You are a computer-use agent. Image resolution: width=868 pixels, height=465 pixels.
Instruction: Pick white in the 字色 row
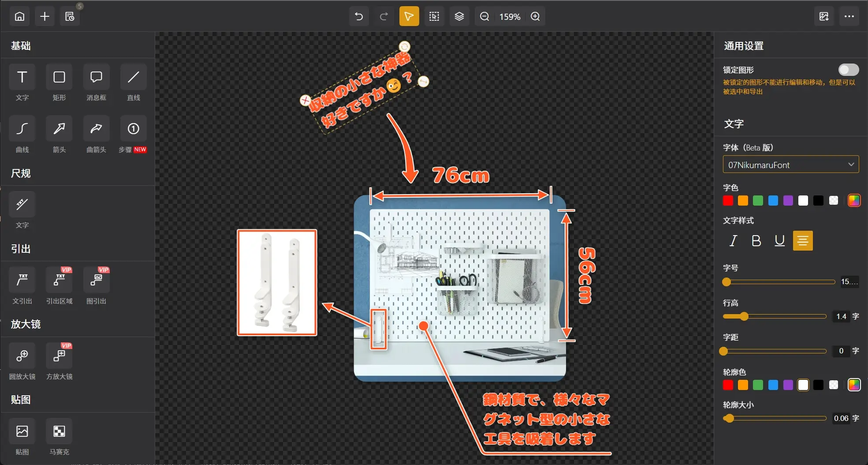click(803, 201)
